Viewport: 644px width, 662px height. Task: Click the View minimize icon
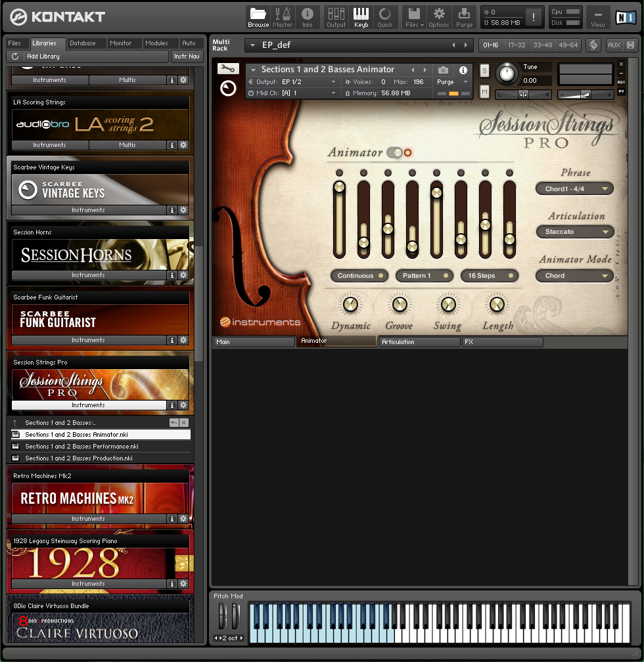[597, 17]
